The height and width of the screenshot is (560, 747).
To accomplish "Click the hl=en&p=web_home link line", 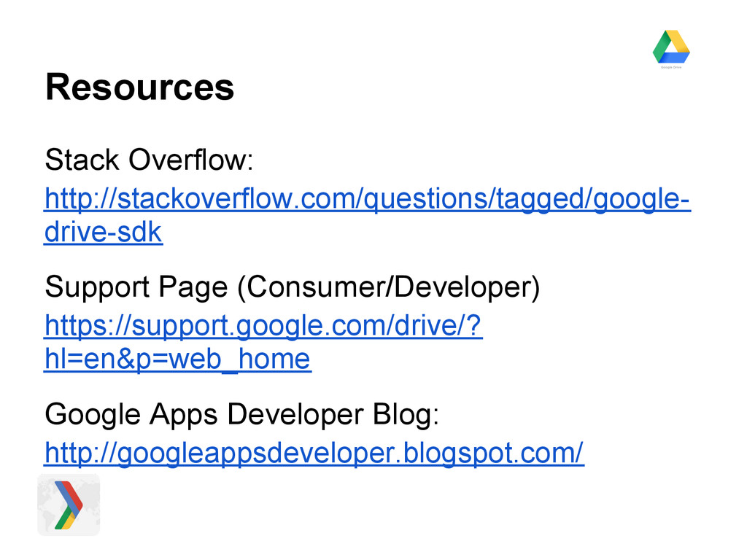I will click(177, 359).
